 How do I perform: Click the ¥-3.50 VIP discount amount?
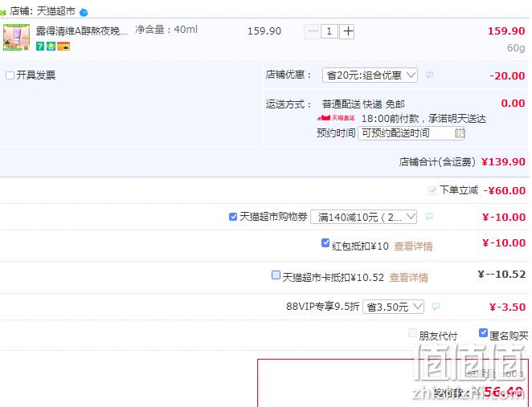(507, 307)
